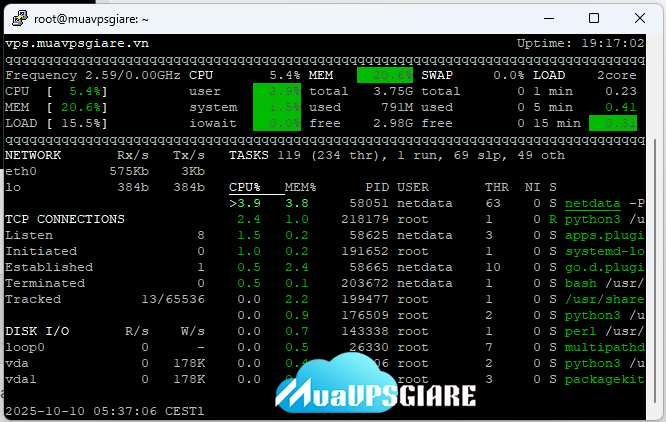Minimize the terminal window

546,18
